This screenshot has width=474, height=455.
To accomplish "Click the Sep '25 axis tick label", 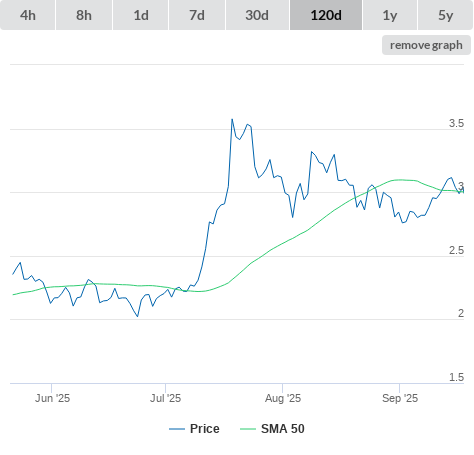I will coord(400,398).
